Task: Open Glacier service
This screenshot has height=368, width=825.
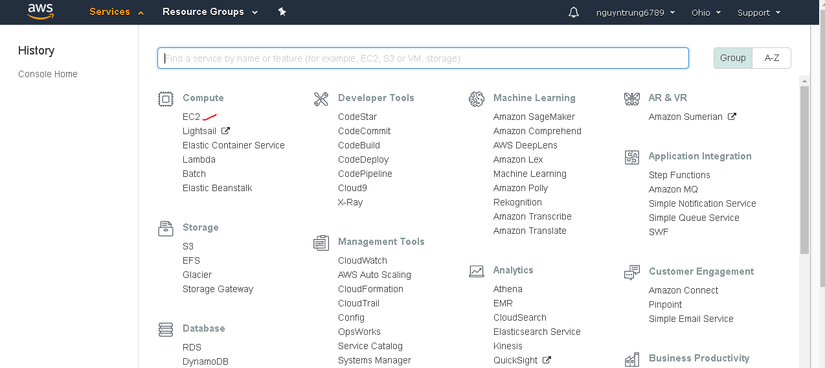Action: tap(197, 275)
